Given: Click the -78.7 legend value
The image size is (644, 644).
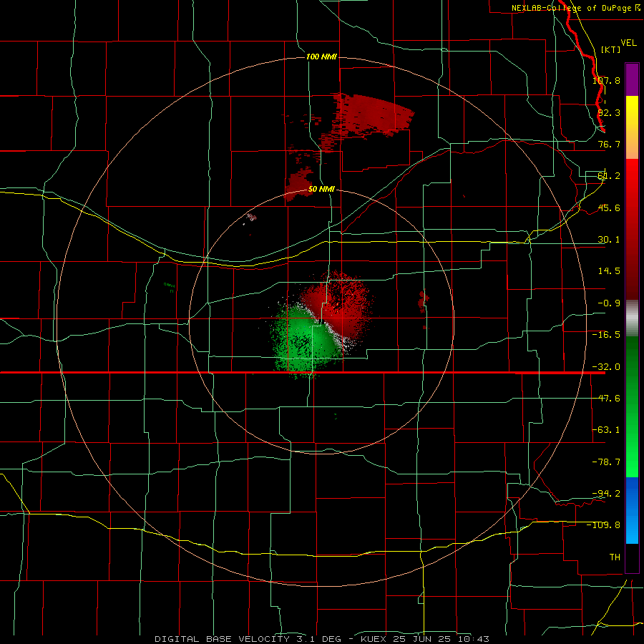Looking at the screenshot, I should coord(606,462).
